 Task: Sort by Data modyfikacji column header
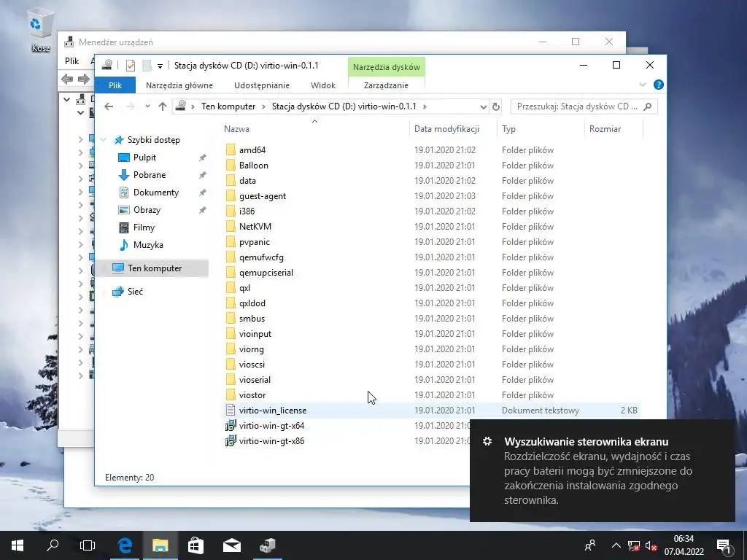(x=452, y=129)
